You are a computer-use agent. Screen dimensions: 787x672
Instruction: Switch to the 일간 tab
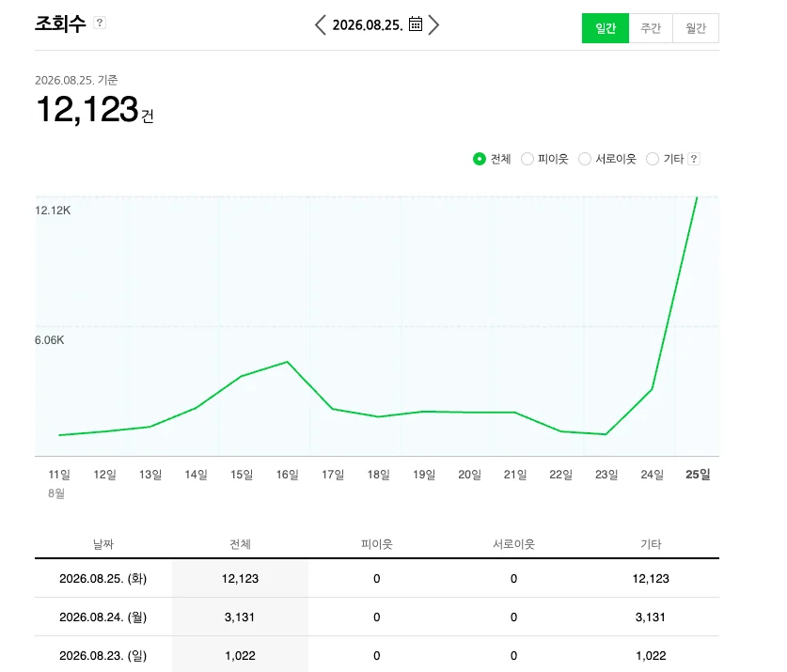[x=606, y=28]
